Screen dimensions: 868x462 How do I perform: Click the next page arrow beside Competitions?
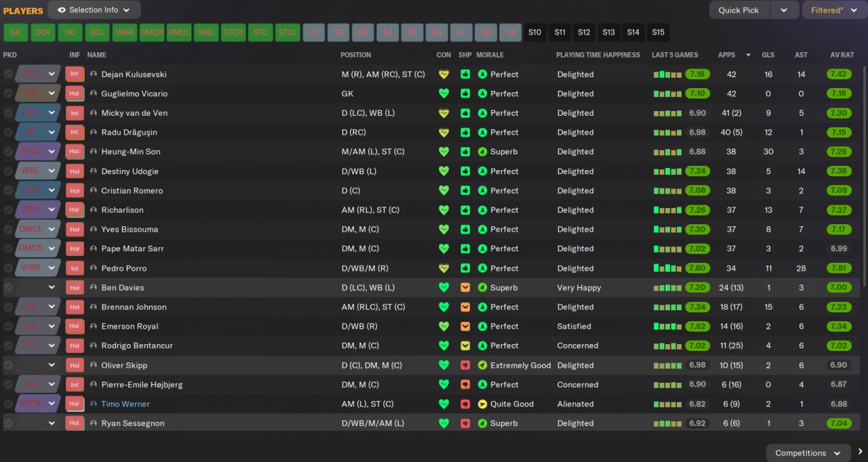point(860,452)
